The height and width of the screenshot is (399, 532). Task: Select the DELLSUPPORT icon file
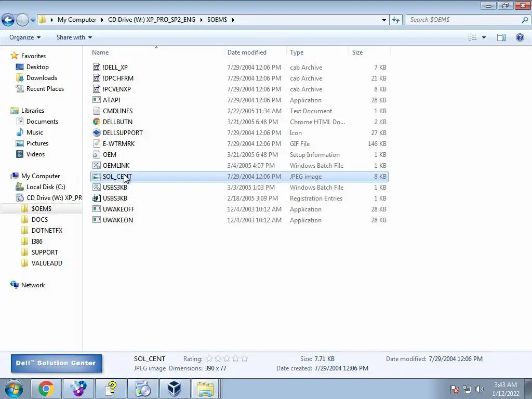point(97,132)
